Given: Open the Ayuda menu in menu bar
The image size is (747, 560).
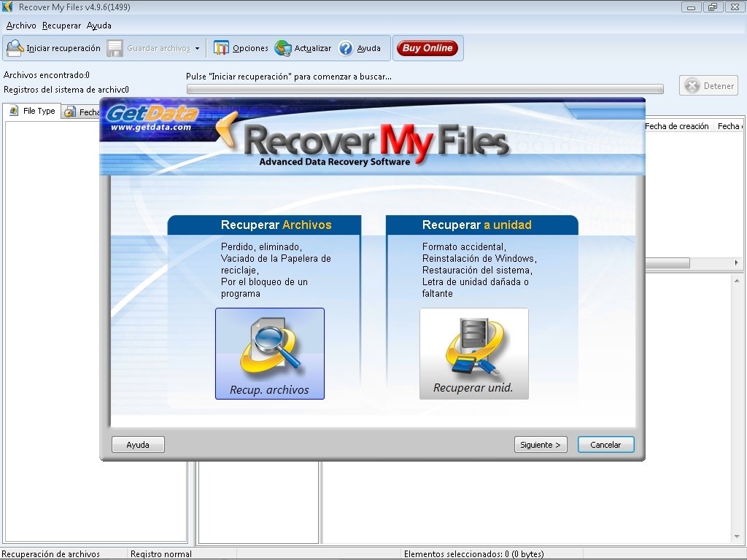Looking at the screenshot, I should 99,26.
